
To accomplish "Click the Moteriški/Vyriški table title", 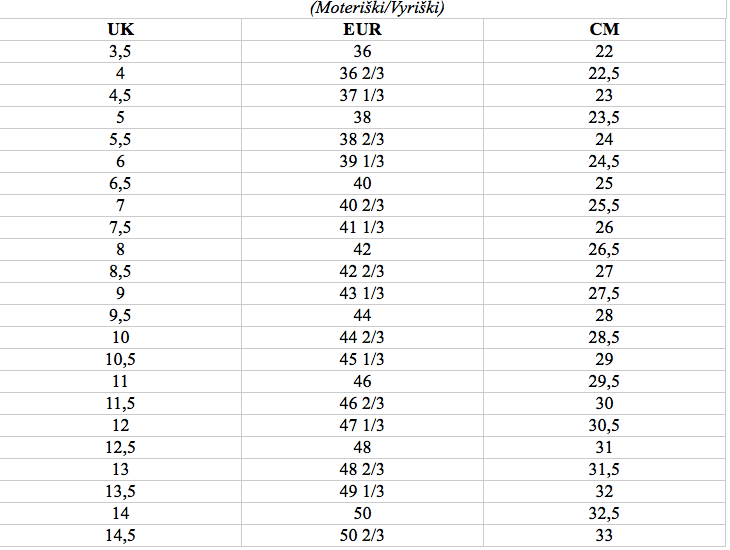I will [377, 7].
